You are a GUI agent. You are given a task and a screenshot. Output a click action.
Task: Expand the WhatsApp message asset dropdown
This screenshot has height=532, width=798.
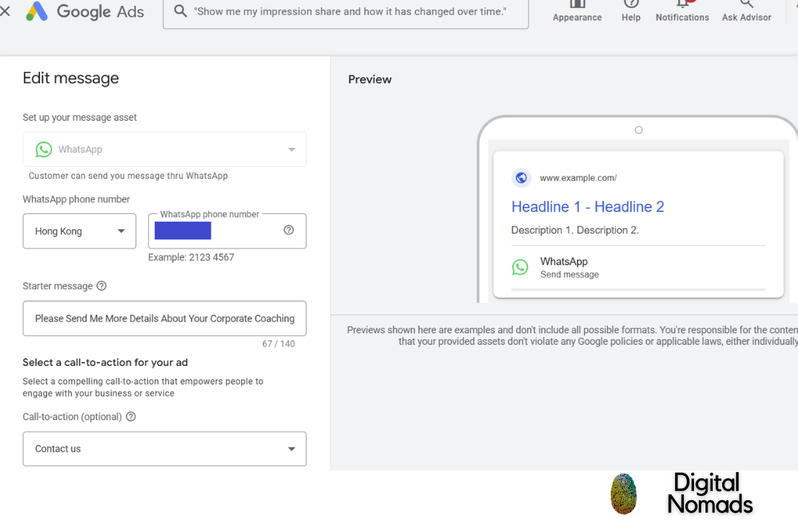(x=164, y=149)
